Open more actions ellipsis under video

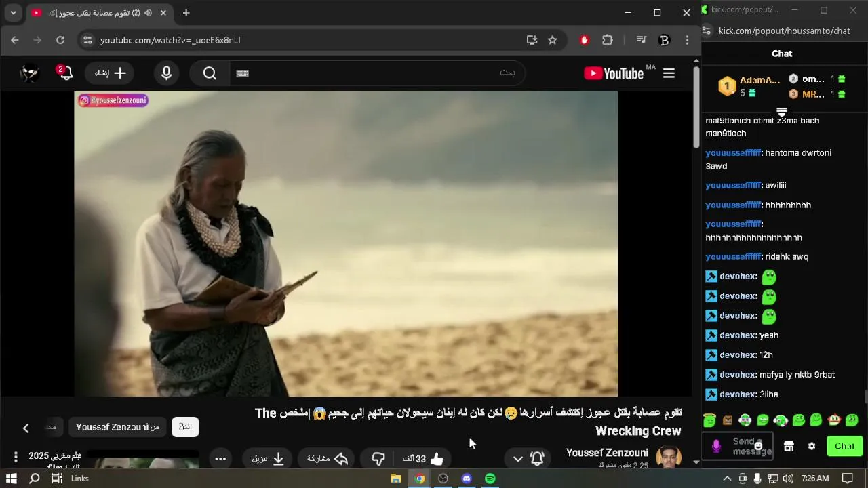[220, 459]
